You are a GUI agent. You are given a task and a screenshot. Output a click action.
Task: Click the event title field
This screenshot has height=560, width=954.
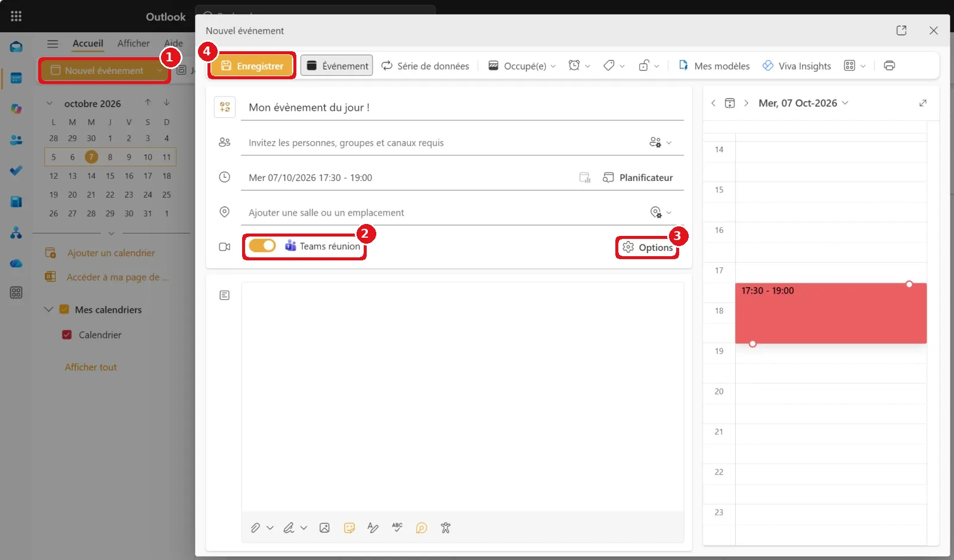coord(462,107)
